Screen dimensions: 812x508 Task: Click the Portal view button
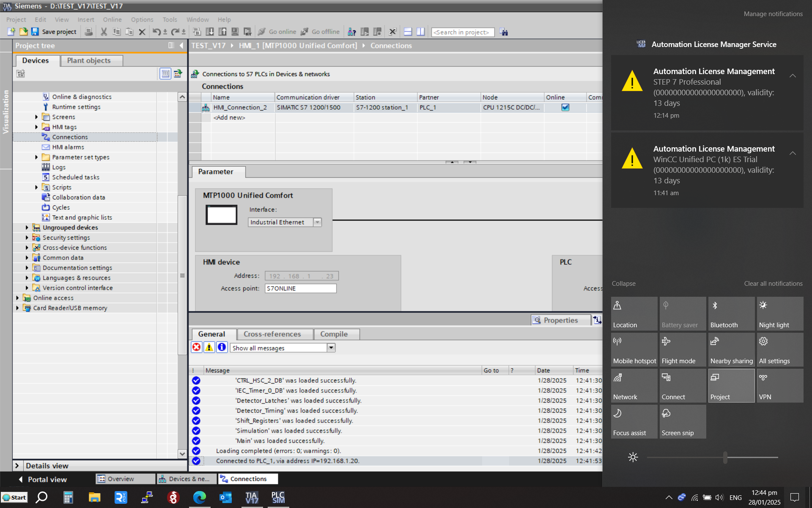(42, 479)
